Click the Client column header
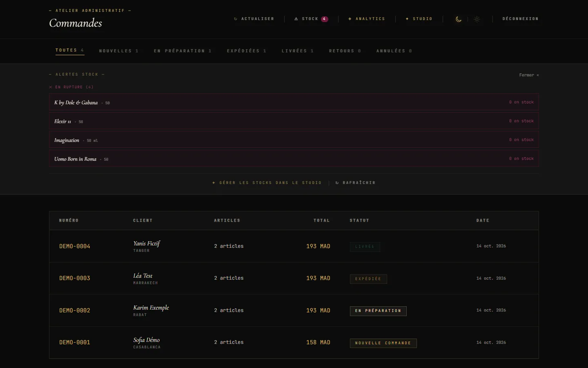The width and height of the screenshot is (588, 368). pyautogui.click(x=143, y=220)
